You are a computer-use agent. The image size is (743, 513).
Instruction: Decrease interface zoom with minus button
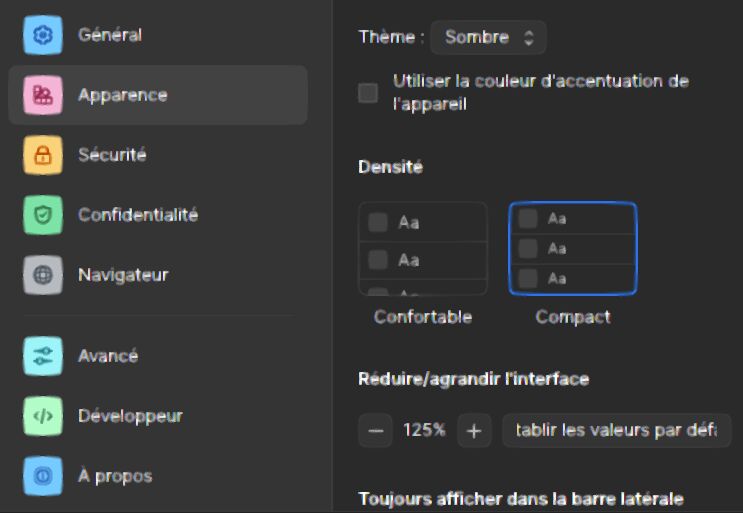[375, 431]
